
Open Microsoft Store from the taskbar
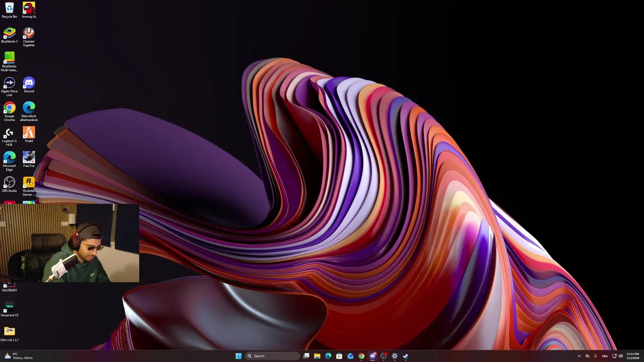point(339,356)
